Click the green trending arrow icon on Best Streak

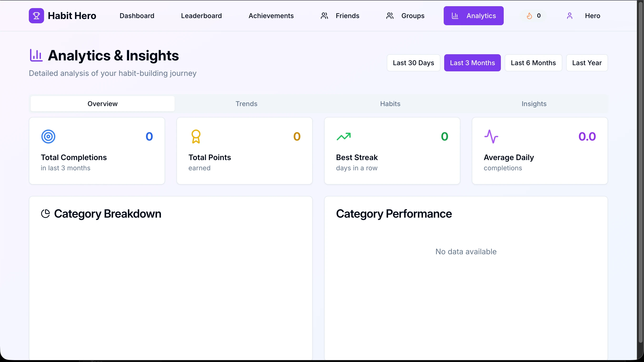coord(343,137)
